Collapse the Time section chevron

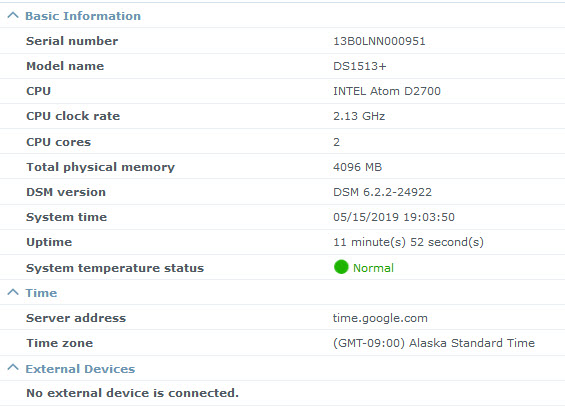13,292
